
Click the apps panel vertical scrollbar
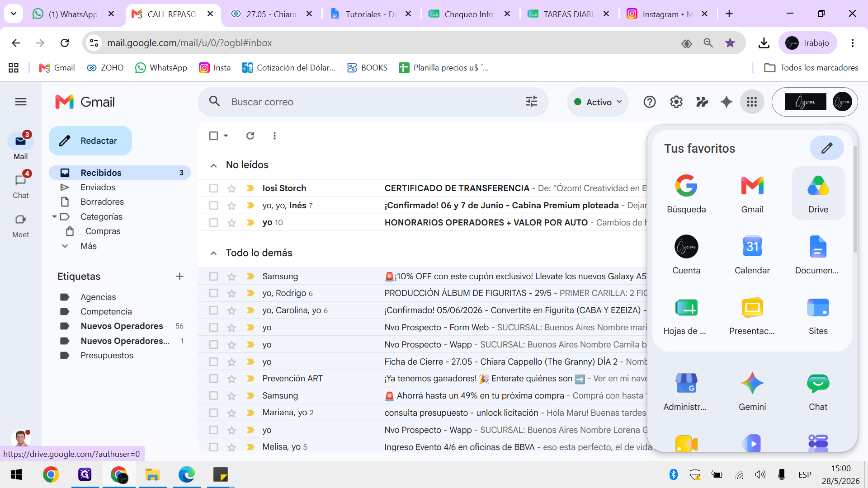click(854, 199)
